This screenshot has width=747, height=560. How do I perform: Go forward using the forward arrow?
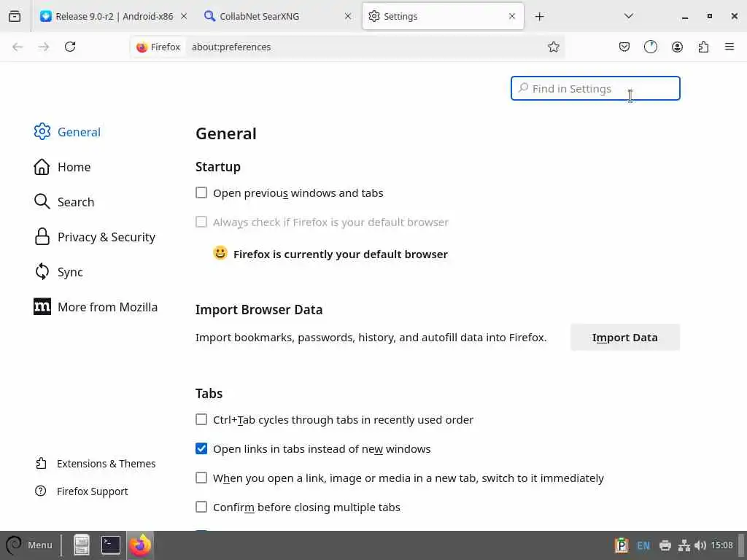tap(44, 47)
